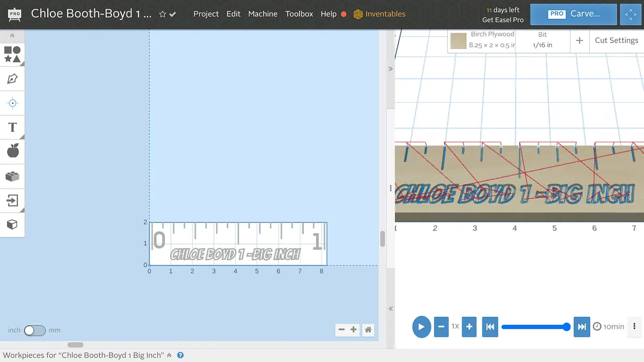Click the Import file icon
The image size is (644, 362).
click(12, 201)
